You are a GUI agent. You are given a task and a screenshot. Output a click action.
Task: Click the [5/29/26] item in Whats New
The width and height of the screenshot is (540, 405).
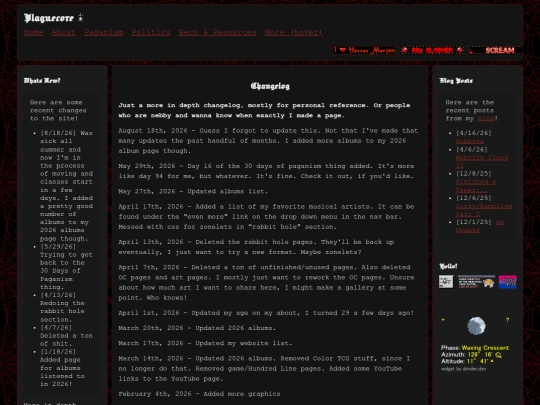tap(66, 267)
